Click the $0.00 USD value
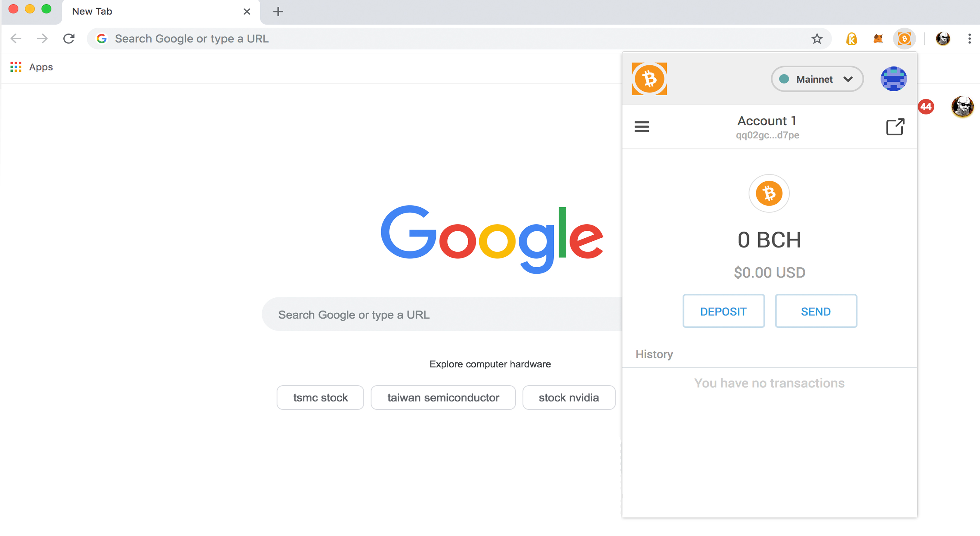This screenshot has width=980, height=536. tap(769, 272)
